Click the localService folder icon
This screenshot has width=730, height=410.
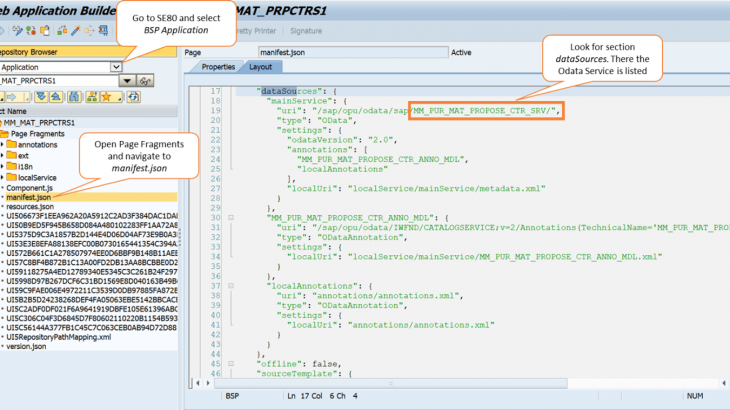pyautogui.click(x=12, y=177)
